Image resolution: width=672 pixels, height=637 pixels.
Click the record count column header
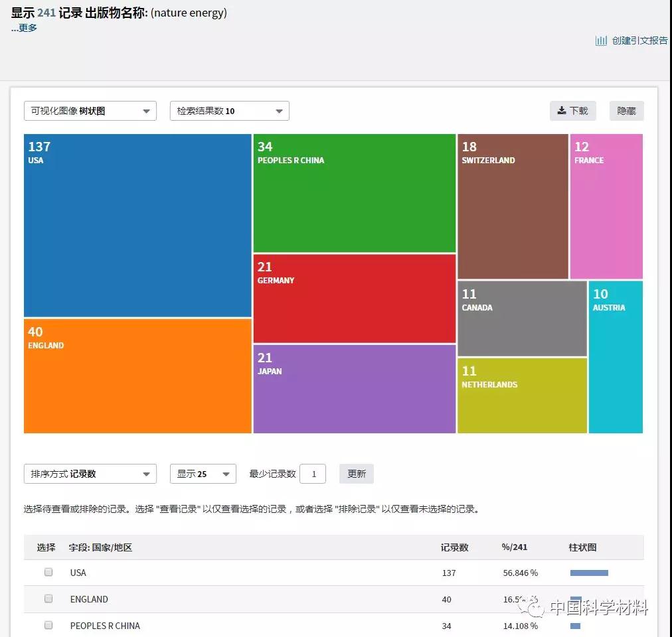pyautogui.click(x=454, y=547)
